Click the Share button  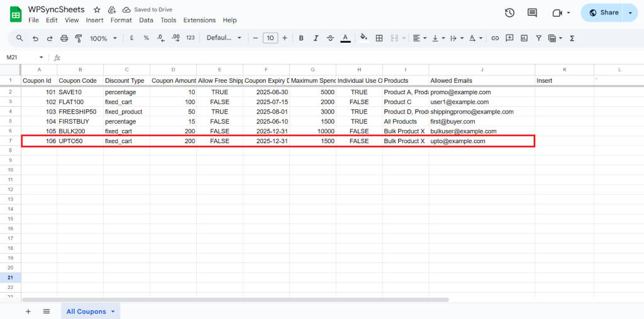[x=602, y=13]
